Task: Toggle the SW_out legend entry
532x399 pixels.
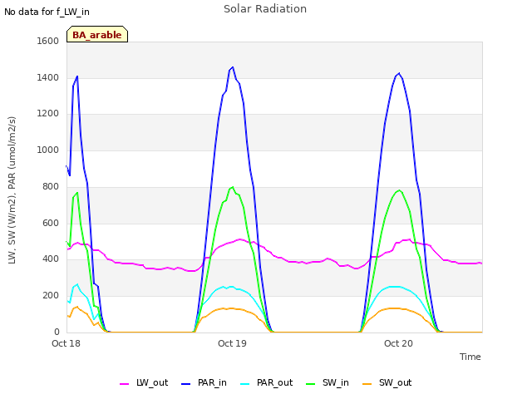Action: point(387,383)
